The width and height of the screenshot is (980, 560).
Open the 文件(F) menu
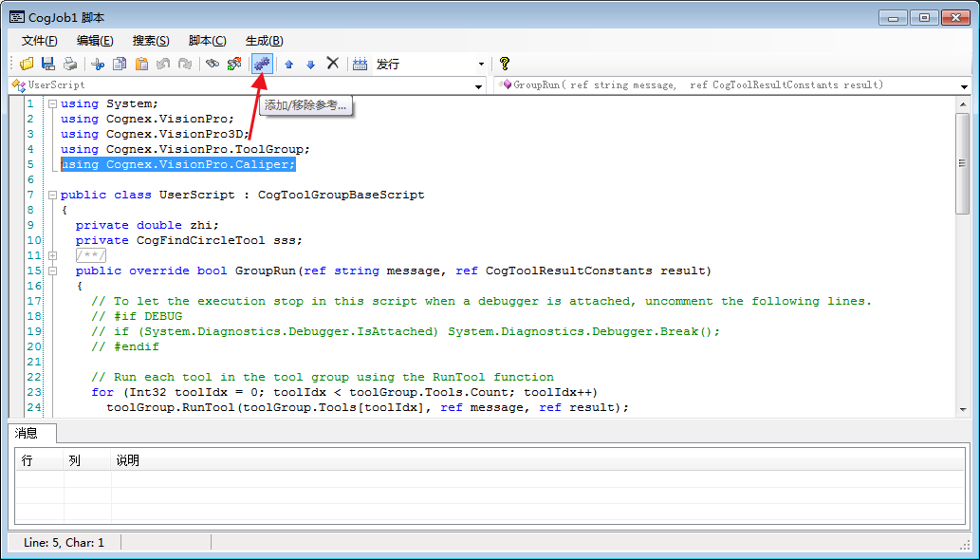40,40
